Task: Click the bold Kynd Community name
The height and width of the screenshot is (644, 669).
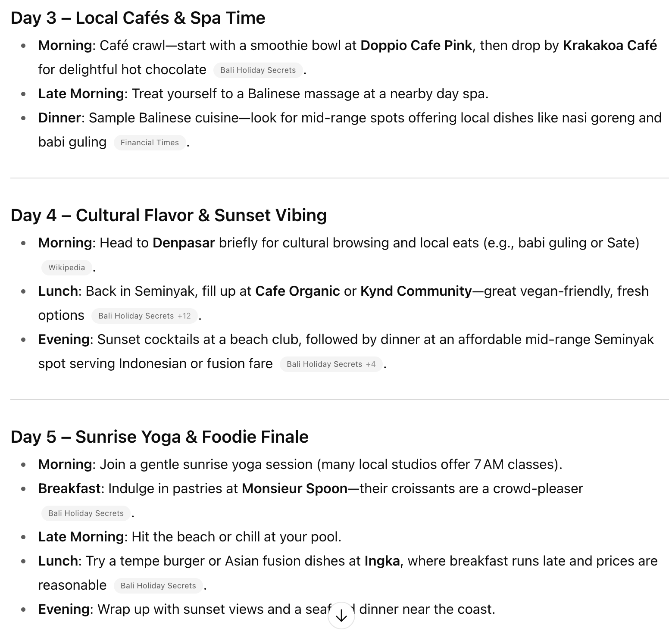Action: tap(416, 291)
